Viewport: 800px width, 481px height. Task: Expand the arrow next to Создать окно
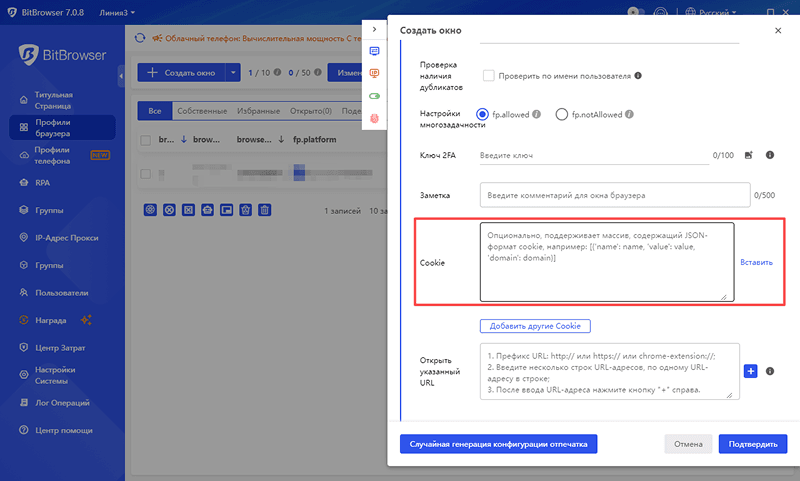(x=232, y=73)
